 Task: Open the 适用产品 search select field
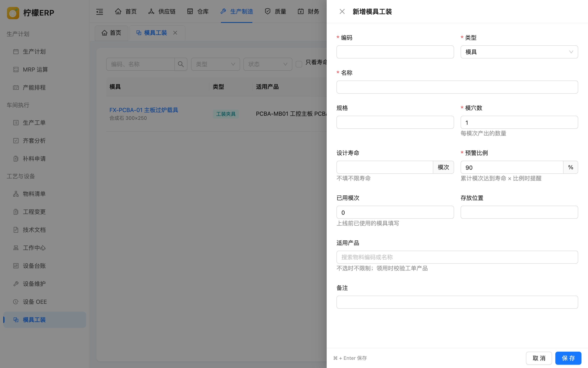tap(457, 257)
